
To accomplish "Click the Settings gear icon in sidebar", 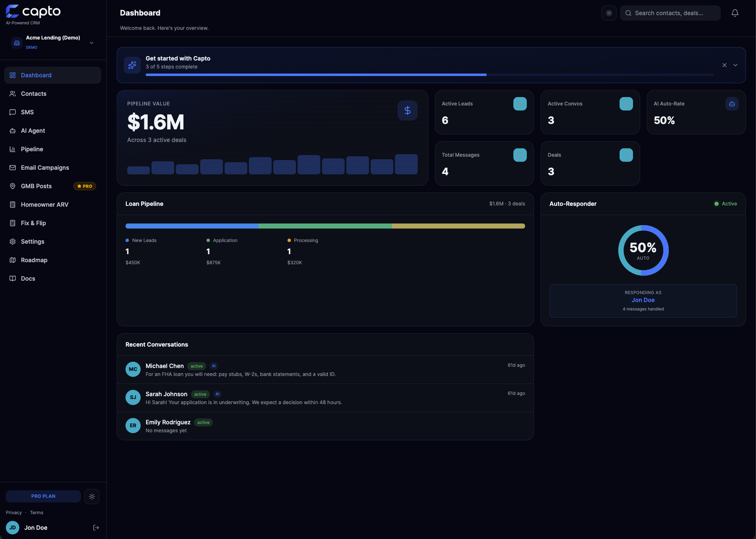I will pyautogui.click(x=13, y=242).
